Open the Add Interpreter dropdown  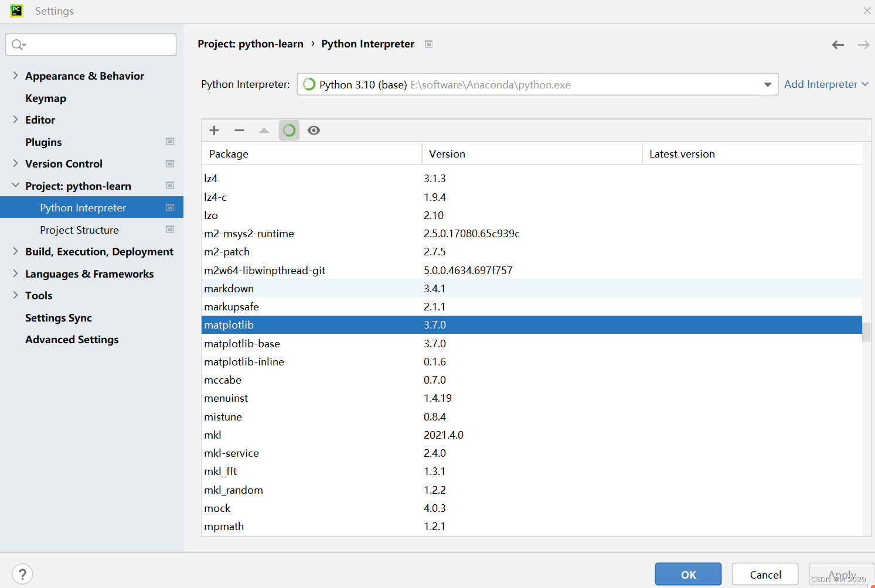pyautogui.click(x=826, y=84)
